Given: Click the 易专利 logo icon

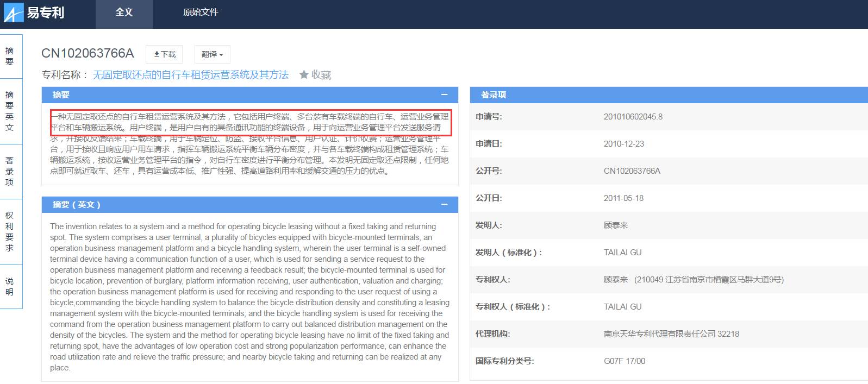Looking at the screenshot, I should point(14,12).
